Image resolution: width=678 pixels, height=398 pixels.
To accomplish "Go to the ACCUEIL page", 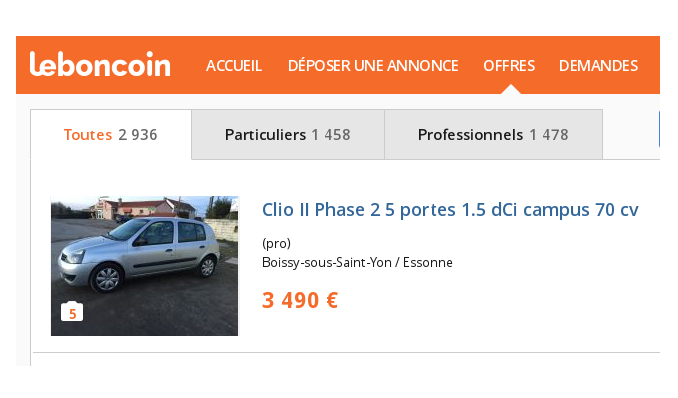I will pos(234,66).
